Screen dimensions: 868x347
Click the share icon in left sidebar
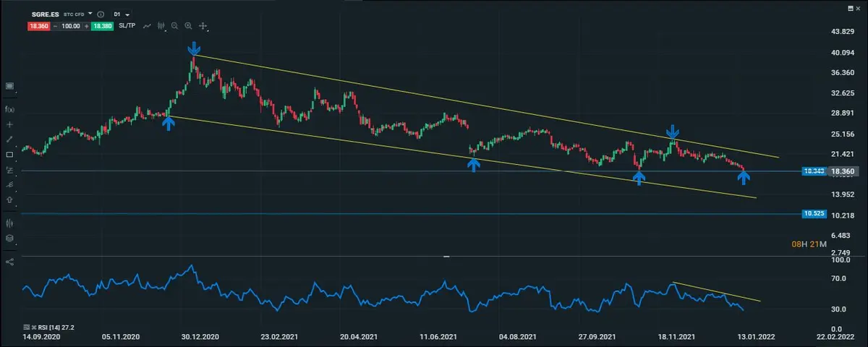[x=9, y=261]
